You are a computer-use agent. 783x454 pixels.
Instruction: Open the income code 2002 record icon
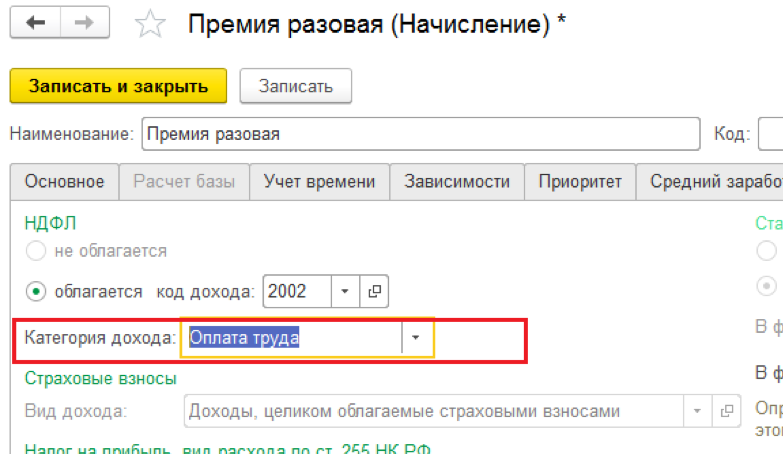[374, 292]
